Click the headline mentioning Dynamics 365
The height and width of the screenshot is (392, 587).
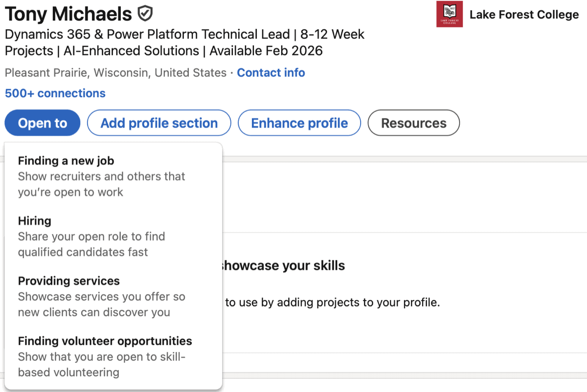(x=184, y=34)
